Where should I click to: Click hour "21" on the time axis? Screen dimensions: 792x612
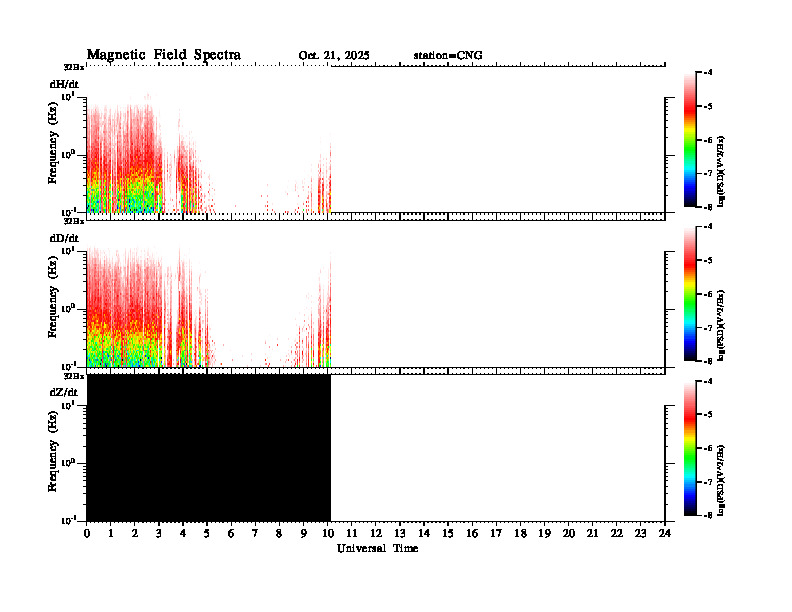pyautogui.click(x=592, y=534)
